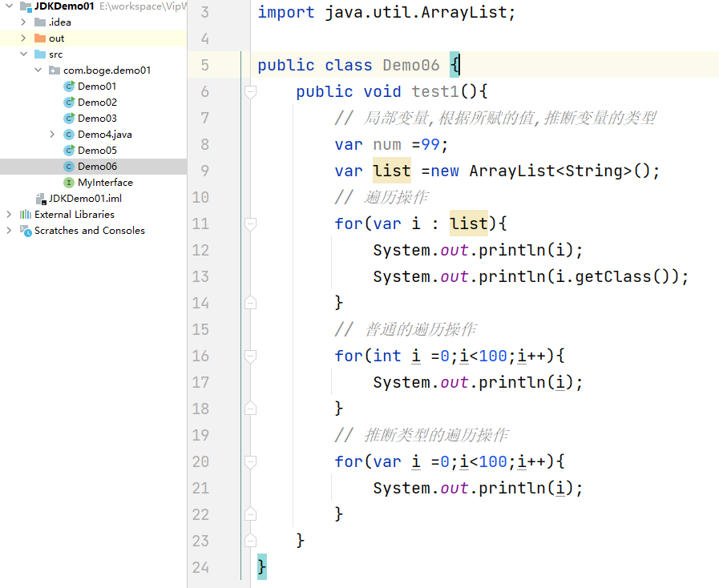Click the External Libraries icon

26,215
